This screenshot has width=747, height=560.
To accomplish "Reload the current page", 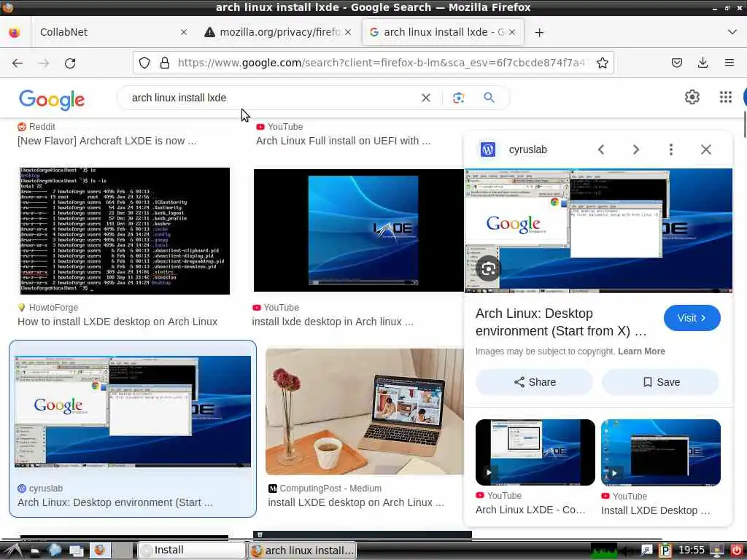I will click(x=70, y=63).
